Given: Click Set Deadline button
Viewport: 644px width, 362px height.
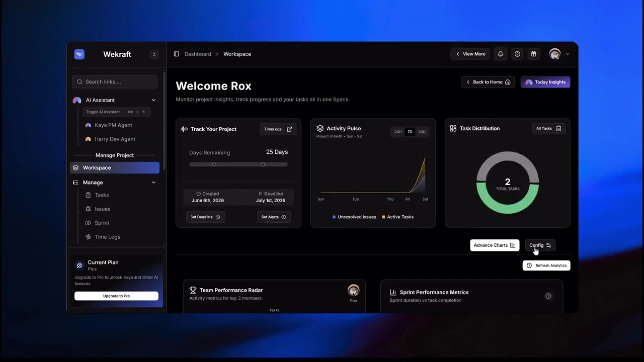Looking at the screenshot, I should pos(205,217).
